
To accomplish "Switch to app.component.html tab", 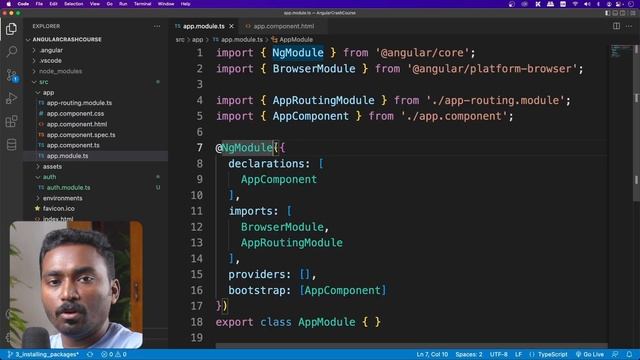I will click(x=283, y=26).
